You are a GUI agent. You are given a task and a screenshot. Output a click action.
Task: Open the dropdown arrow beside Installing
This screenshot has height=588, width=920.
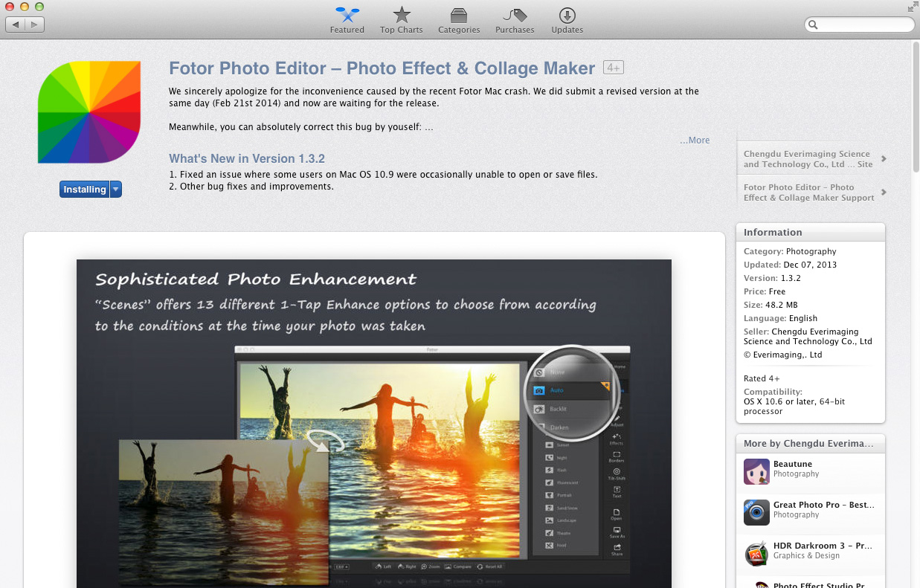[x=116, y=190]
